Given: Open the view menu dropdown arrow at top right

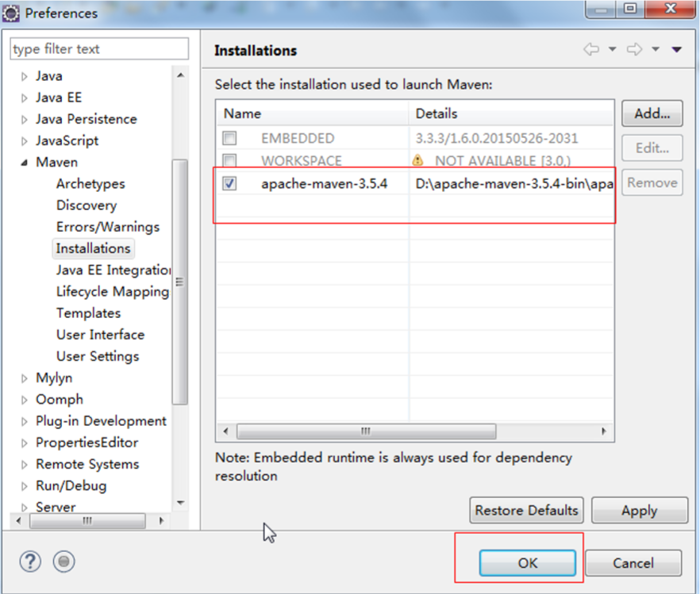Looking at the screenshot, I should point(676,48).
